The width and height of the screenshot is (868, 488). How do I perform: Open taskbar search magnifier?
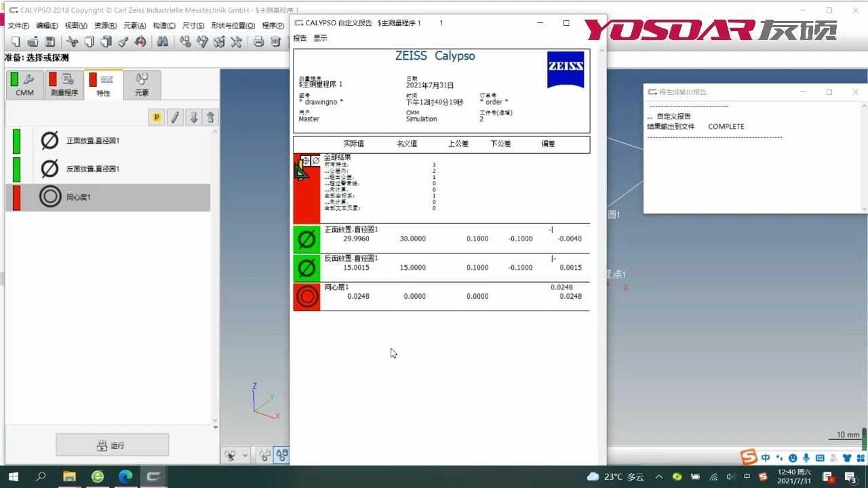pyautogui.click(x=41, y=477)
